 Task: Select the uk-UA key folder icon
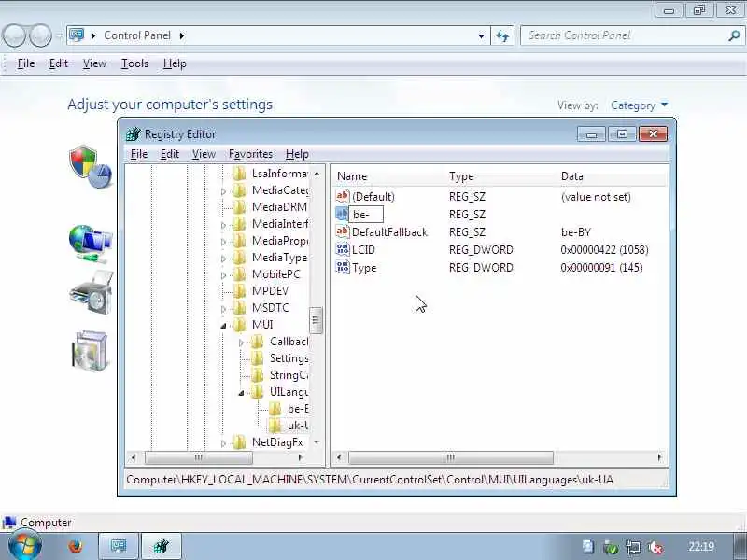275,426
